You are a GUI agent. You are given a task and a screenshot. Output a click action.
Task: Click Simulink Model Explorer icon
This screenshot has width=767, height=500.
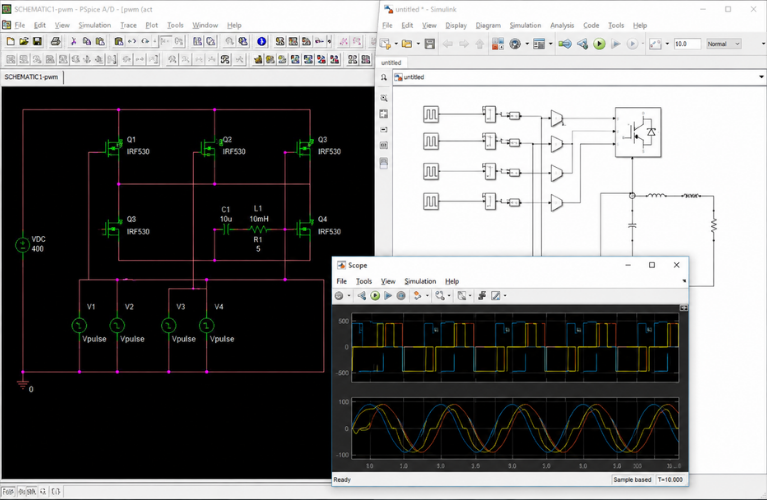pyautogui.click(x=539, y=44)
